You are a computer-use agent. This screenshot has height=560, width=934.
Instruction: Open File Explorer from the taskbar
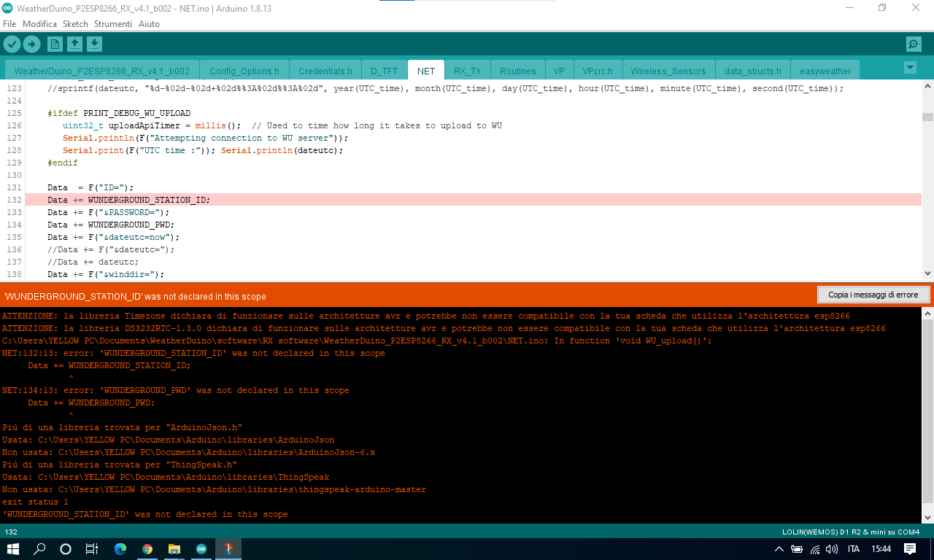pos(174,549)
